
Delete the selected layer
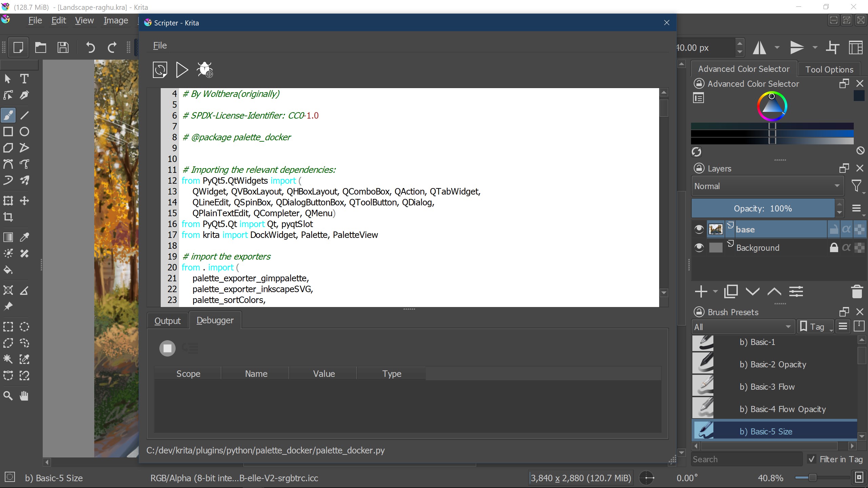(x=857, y=291)
